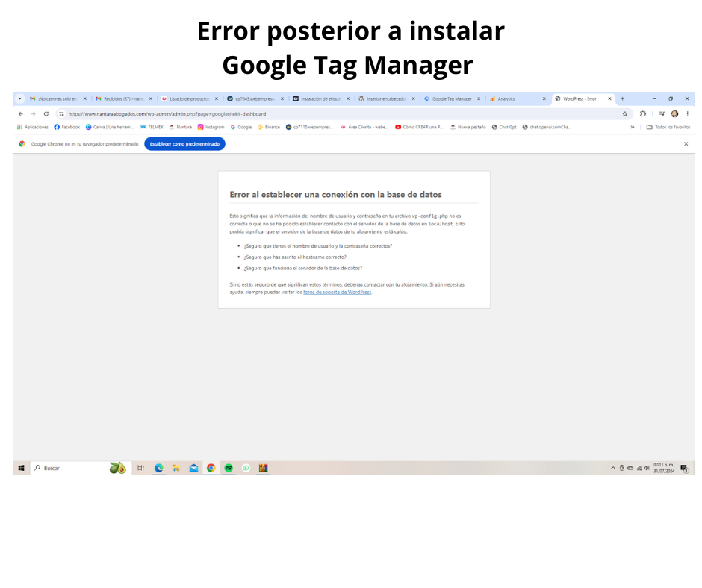Open the Binance bookmark
The height and width of the screenshot is (588, 702).
pos(269,127)
